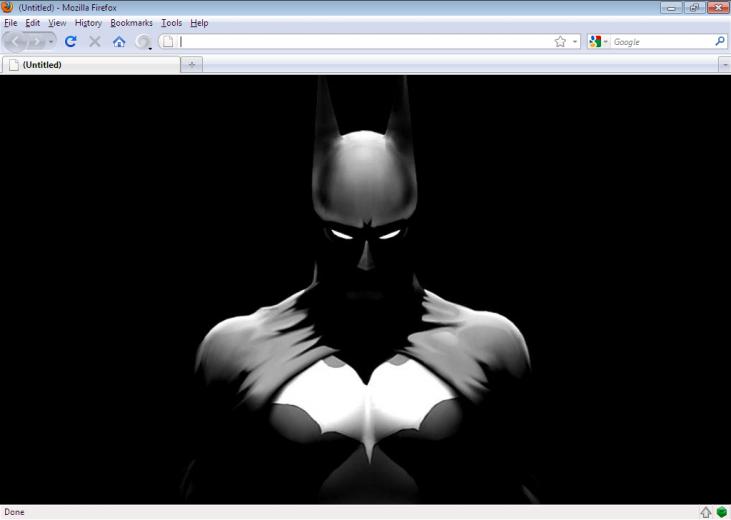Bookmark this page with the star icon
Viewport: 731px width, 520px height.
point(560,42)
